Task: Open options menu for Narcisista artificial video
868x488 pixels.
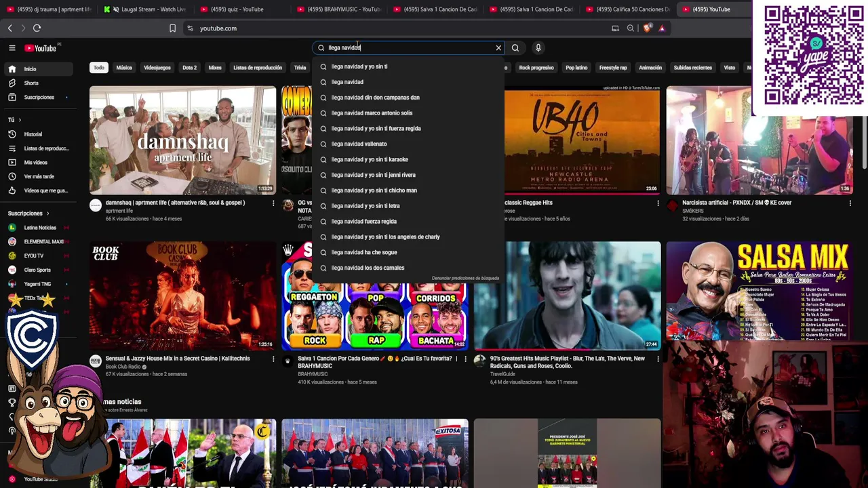Action: tap(850, 203)
